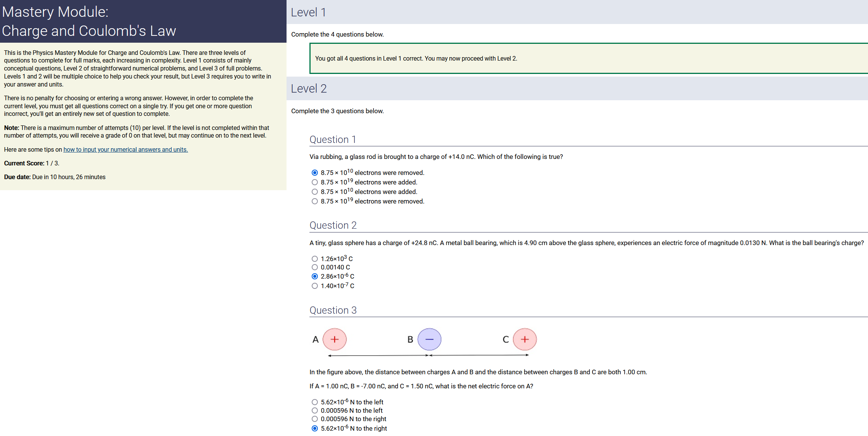Click positive charge A circle in figure
868x436 pixels.
pos(335,339)
